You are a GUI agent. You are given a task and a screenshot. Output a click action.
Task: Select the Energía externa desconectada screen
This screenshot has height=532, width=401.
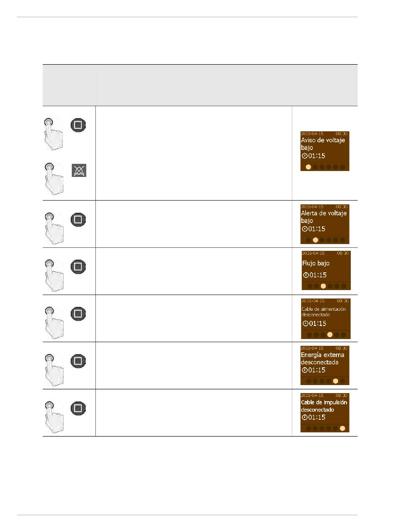click(325, 365)
